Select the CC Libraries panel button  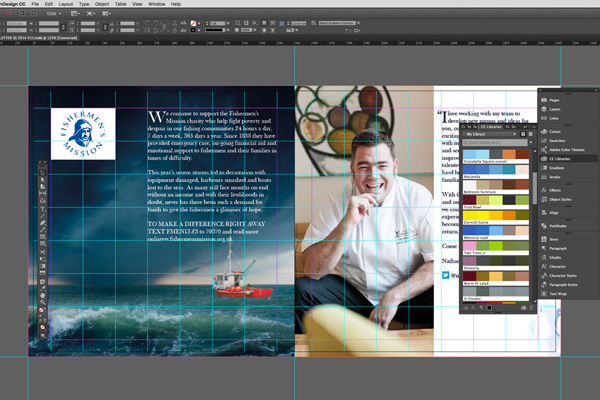(x=568, y=158)
